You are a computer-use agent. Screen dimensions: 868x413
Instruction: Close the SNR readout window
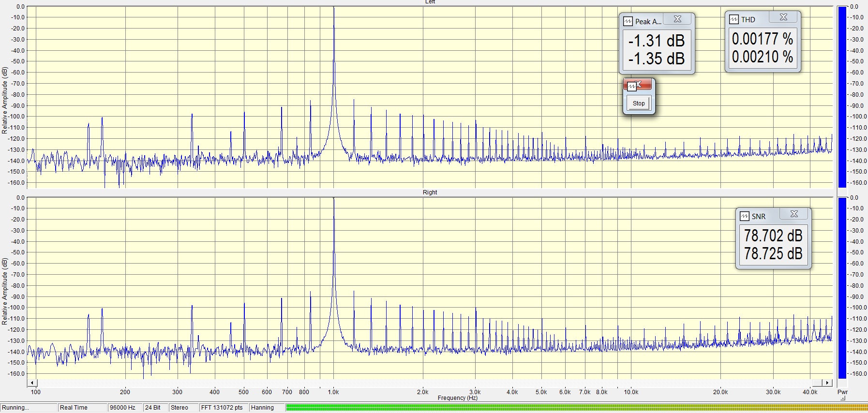pos(794,214)
